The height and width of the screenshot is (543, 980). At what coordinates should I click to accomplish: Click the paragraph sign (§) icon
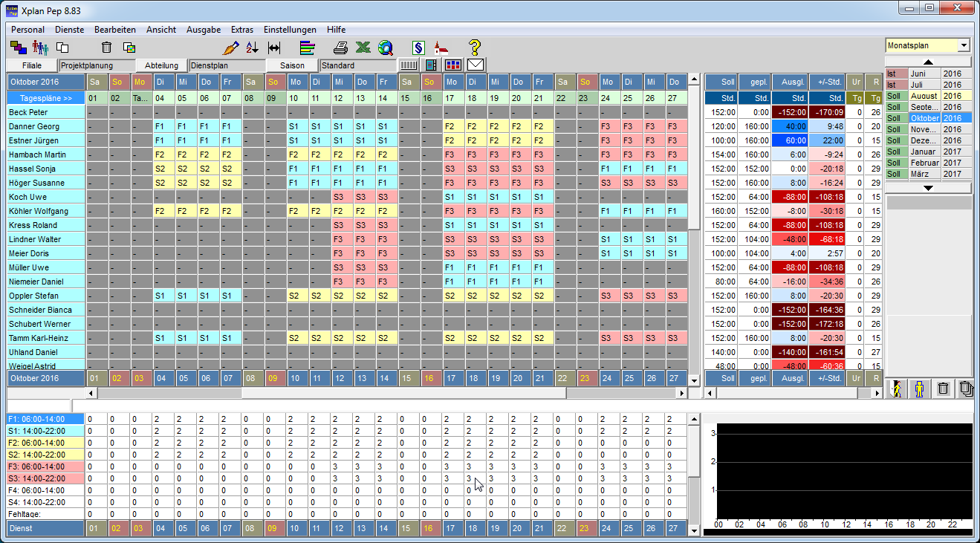point(418,48)
